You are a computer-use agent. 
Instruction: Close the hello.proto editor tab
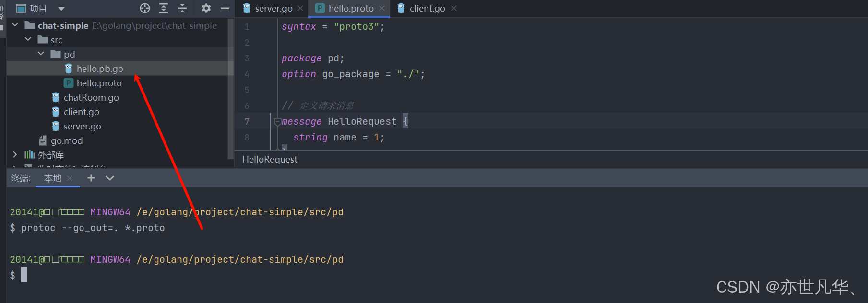382,8
